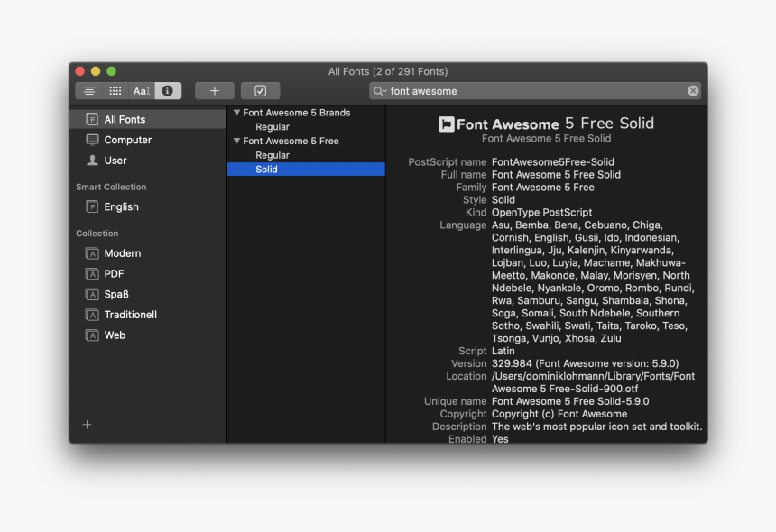776x532 pixels.
Task: Click the Script value Latin
Action: [x=503, y=351]
